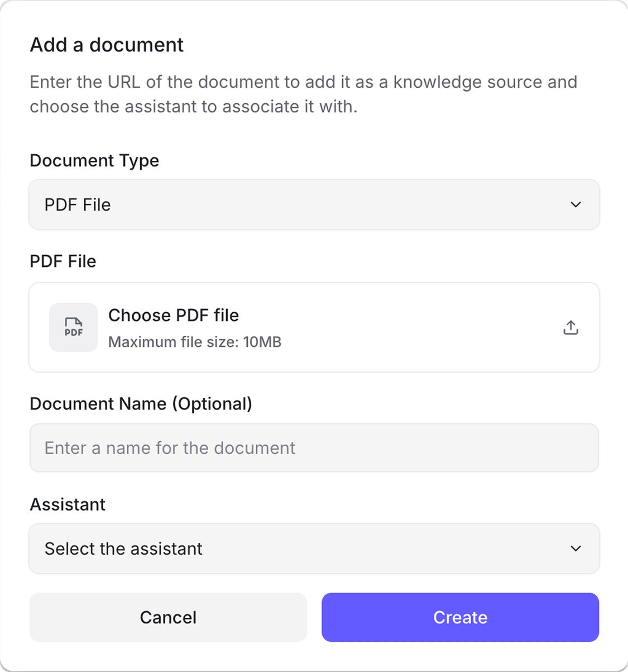Viewport: 628px width, 672px height.
Task: Click the "Document Type" field label
Action: point(94,161)
